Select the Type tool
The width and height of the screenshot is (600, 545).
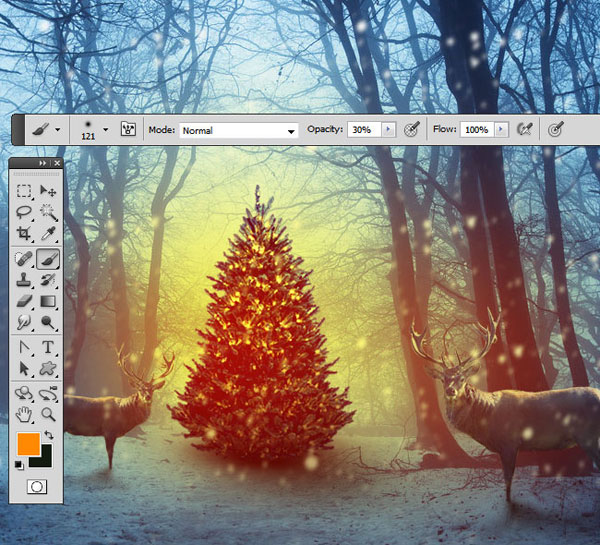click(x=48, y=347)
